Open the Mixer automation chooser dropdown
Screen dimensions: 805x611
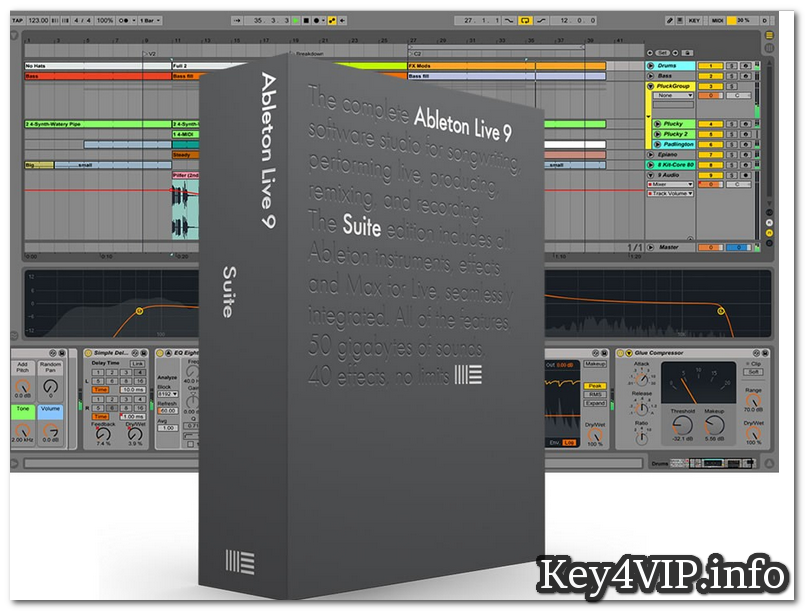671,184
